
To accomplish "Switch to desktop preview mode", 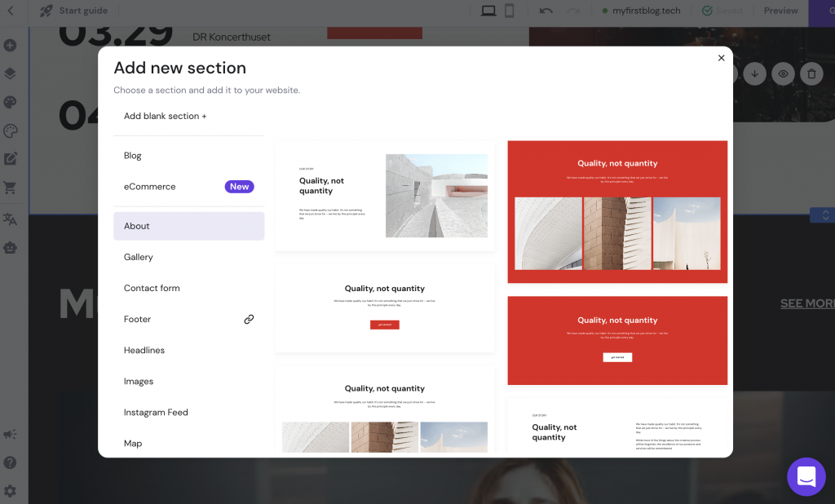I will coord(488,11).
